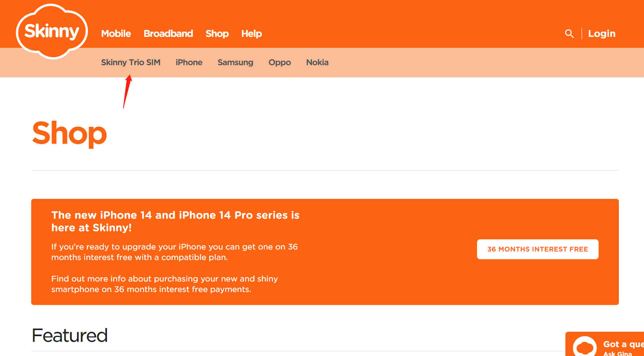Click the Ask Gina label
Screen dimensions: 644x356
tap(617, 354)
